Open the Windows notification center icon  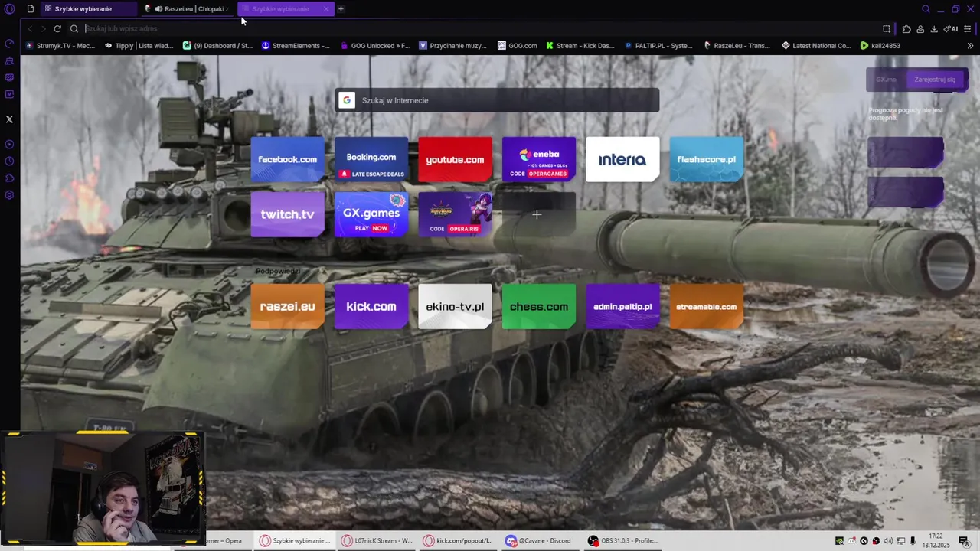pyautogui.click(x=964, y=541)
